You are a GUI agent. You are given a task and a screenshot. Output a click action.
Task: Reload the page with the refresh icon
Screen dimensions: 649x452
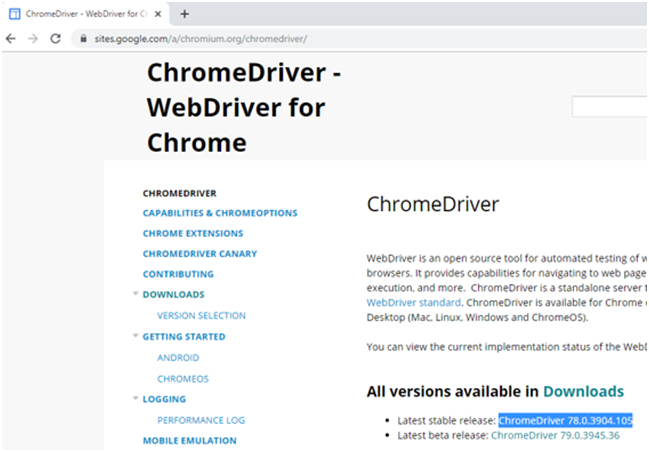pos(55,39)
